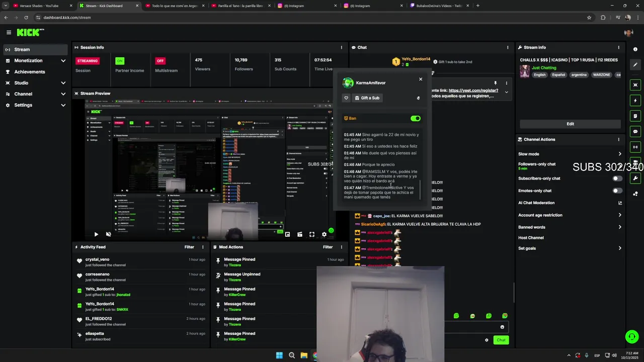Image resolution: width=644 pixels, height=362 pixels.
Task: Unmute the stream preview audio
Action: point(108,234)
